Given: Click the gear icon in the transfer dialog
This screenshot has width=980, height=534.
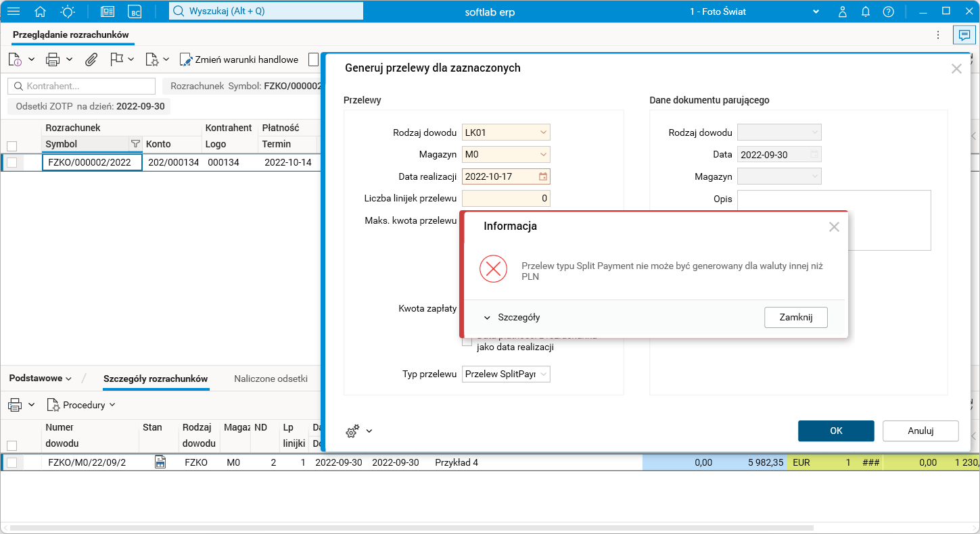Looking at the screenshot, I should pos(352,431).
